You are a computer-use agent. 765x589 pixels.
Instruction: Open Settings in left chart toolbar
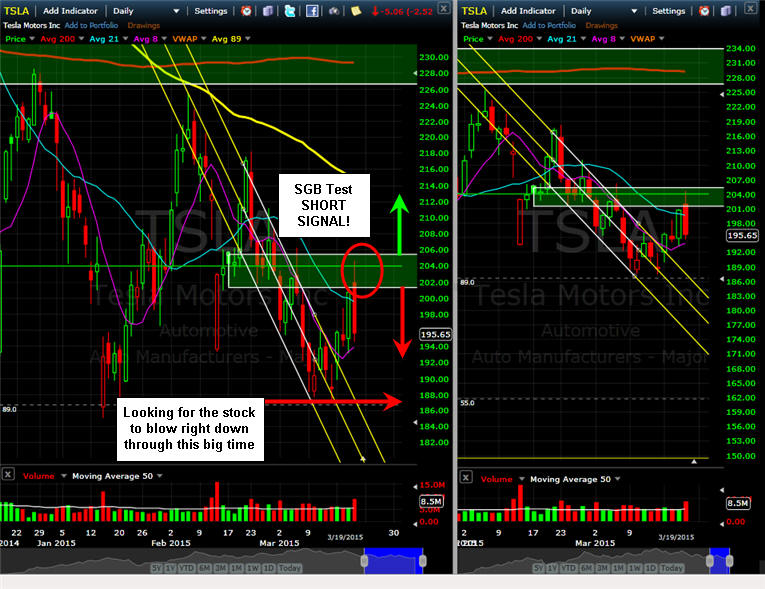pos(211,11)
